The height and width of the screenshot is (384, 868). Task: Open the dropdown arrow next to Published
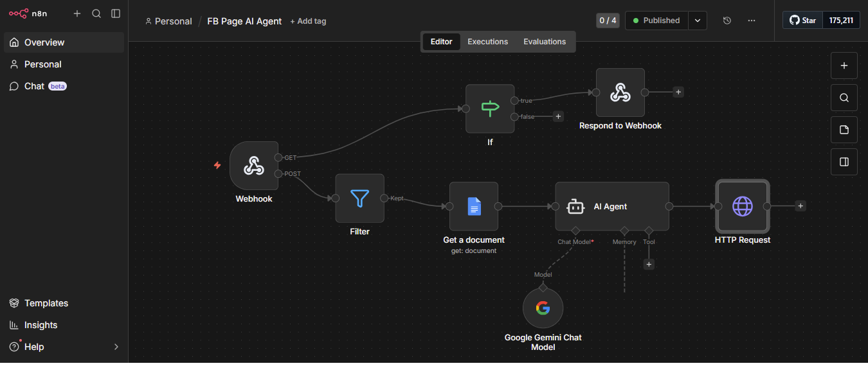(698, 21)
